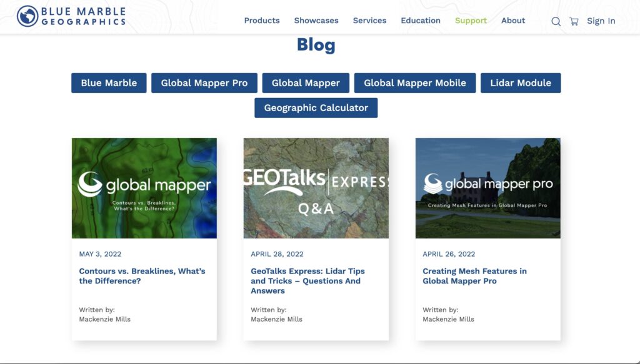Select the Global Mapper category button
The height and width of the screenshot is (364, 640).
coord(306,83)
